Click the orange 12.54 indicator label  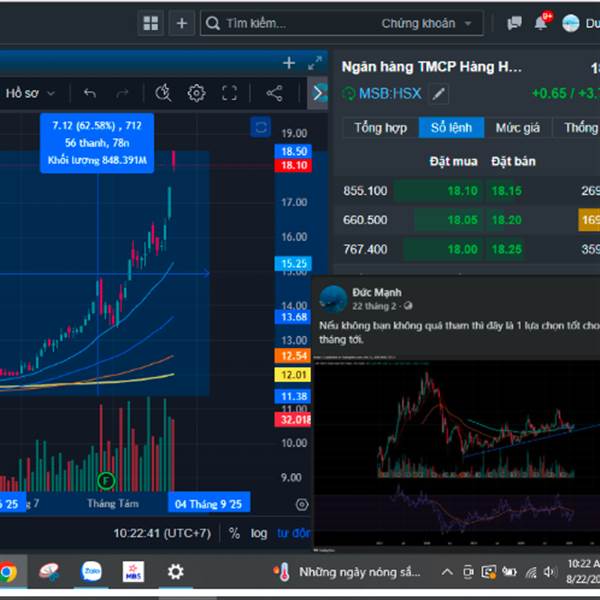(293, 356)
